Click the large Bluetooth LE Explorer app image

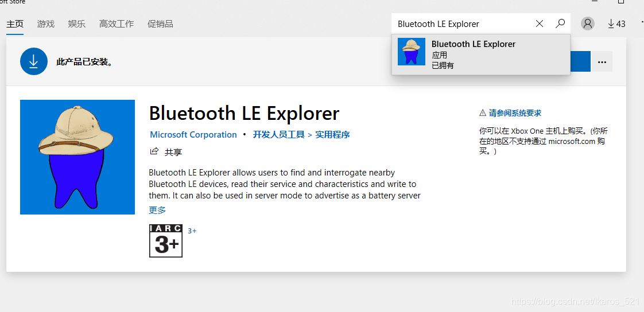click(77, 157)
